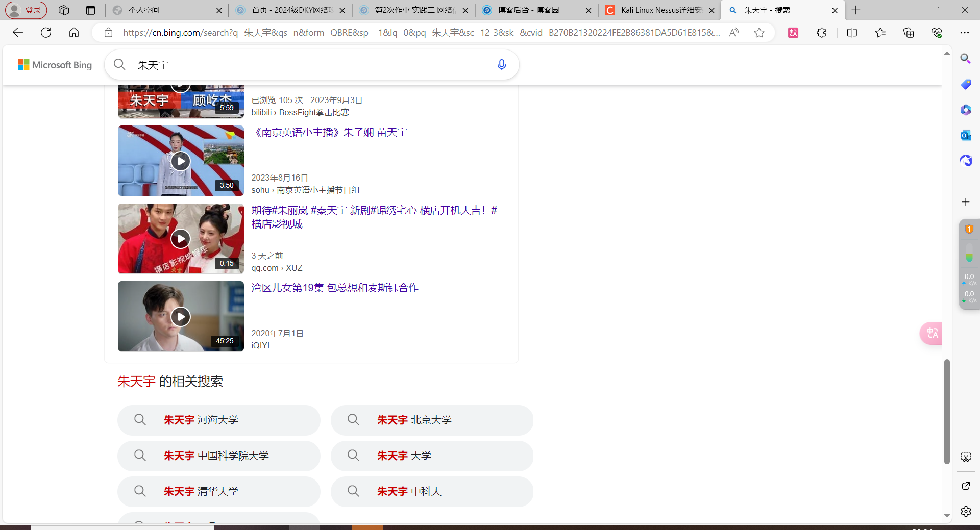Open Outlook icon in sidebar
The width and height of the screenshot is (980, 530).
click(966, 135)
